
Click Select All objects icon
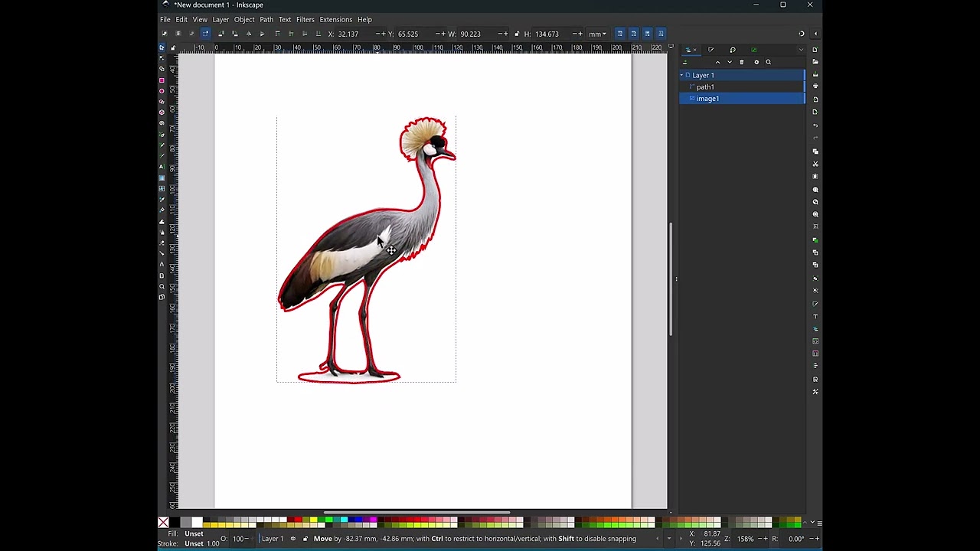point(164,34)
